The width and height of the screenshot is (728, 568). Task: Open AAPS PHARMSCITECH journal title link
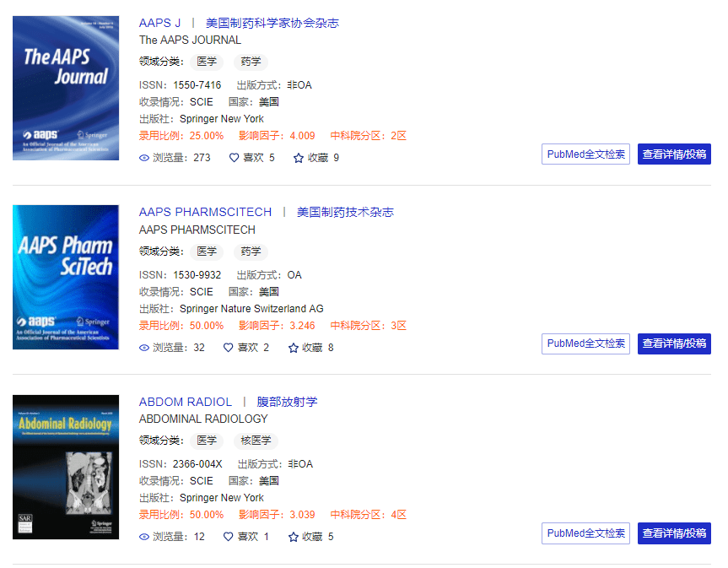[205, 212]
